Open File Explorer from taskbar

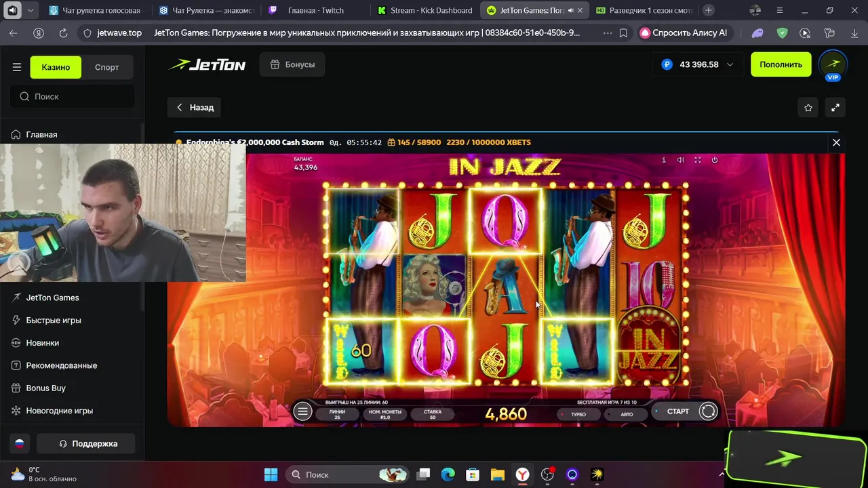pyautogui.click(x=498, y=474)
